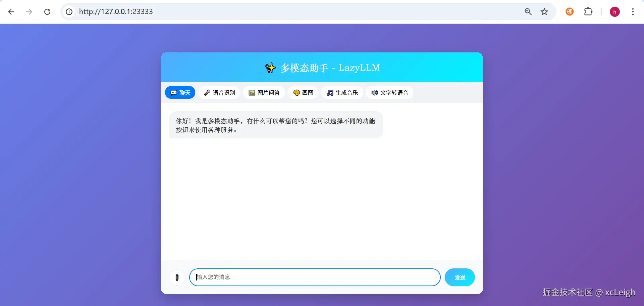The width and height of the screenshot is (644, 306).
Task: Click the paperclip attachment button
Action: click(177, 277)
